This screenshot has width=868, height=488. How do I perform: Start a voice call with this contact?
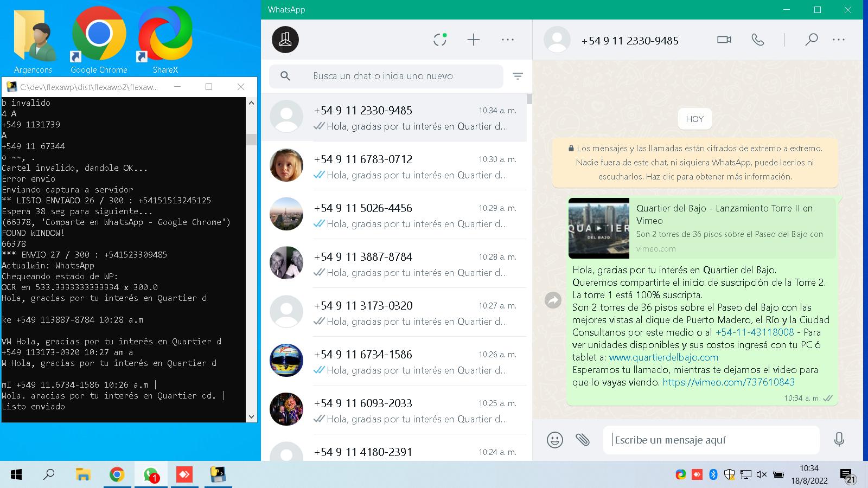(758, 40)
